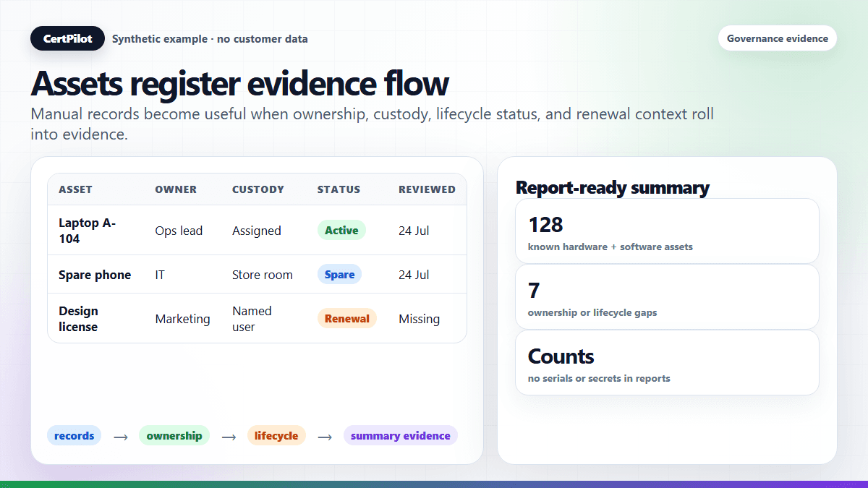Click the ASSET column header
Viewport: 868px width, 488px height.
click(x=75, y=189)
